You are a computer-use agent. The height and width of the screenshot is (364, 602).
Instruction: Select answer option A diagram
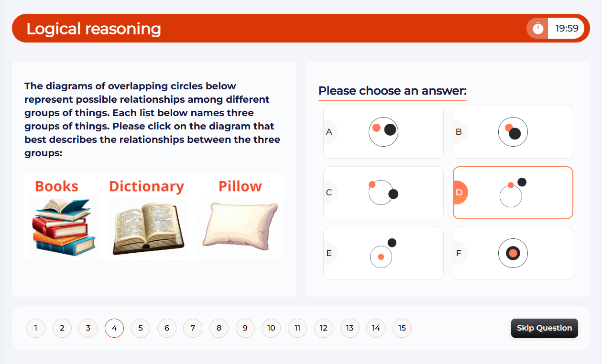point(383,132)
